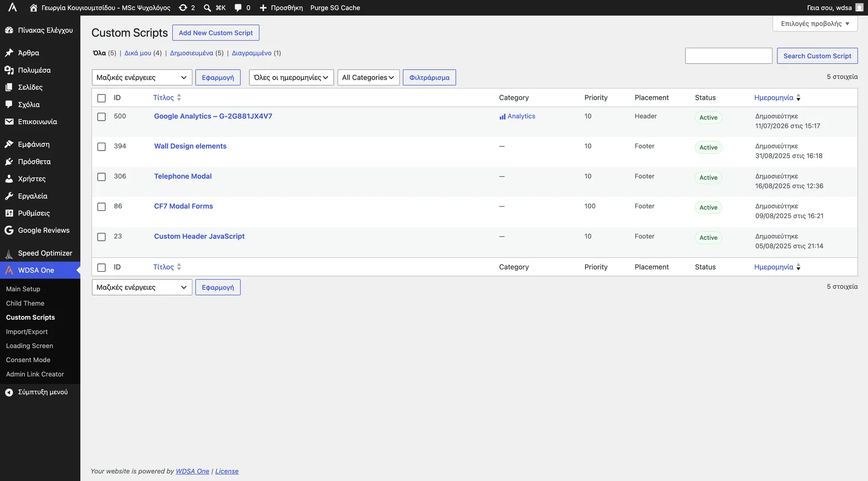Open the Σχόλια comments icon in sidebar
868x481 pixels.
[x=9, y=104]
